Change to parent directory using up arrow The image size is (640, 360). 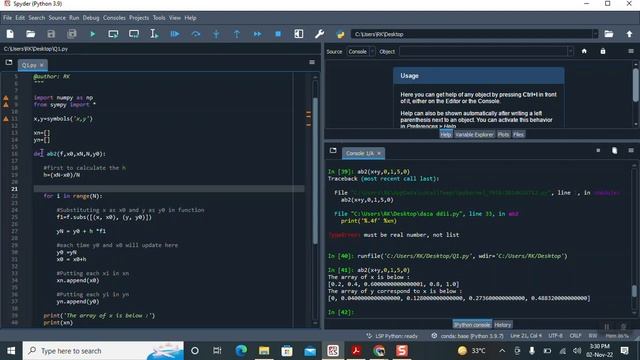[629, 34]
